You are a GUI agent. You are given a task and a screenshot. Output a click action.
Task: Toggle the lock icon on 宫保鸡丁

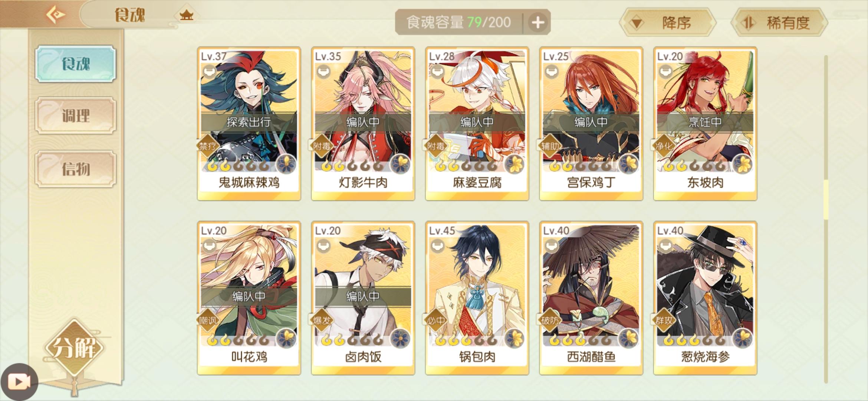coord(552,71)
